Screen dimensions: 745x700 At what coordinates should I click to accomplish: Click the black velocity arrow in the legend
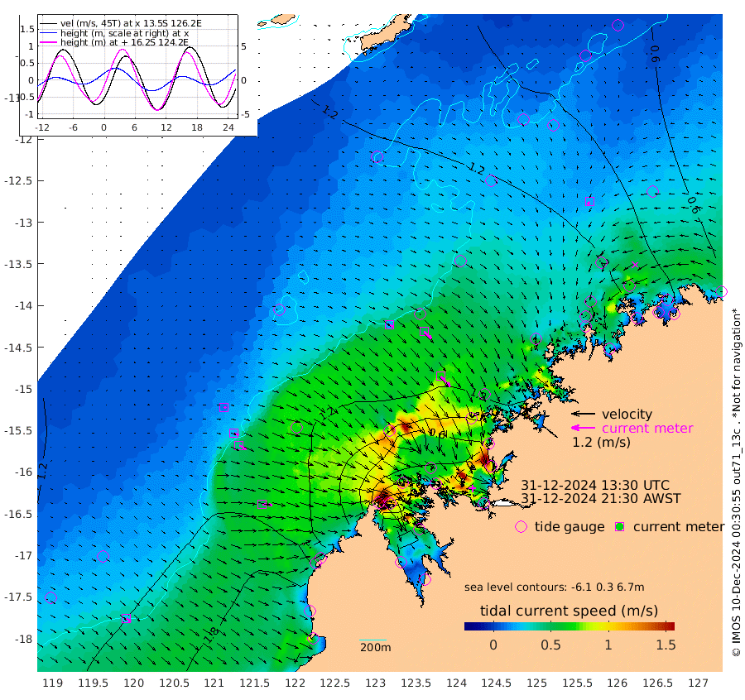pyautogui.click(x=583, y=414)
